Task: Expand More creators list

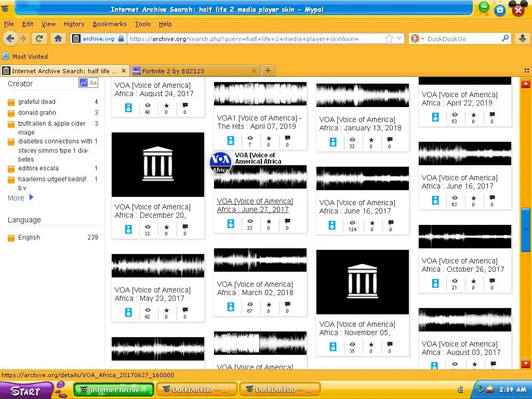Action: pyautogui.click(x=20, y=198)
